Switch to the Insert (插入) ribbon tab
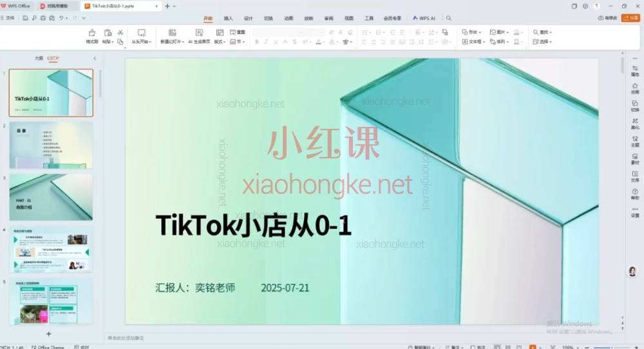The image size is (644, 349). coord(229,19)
